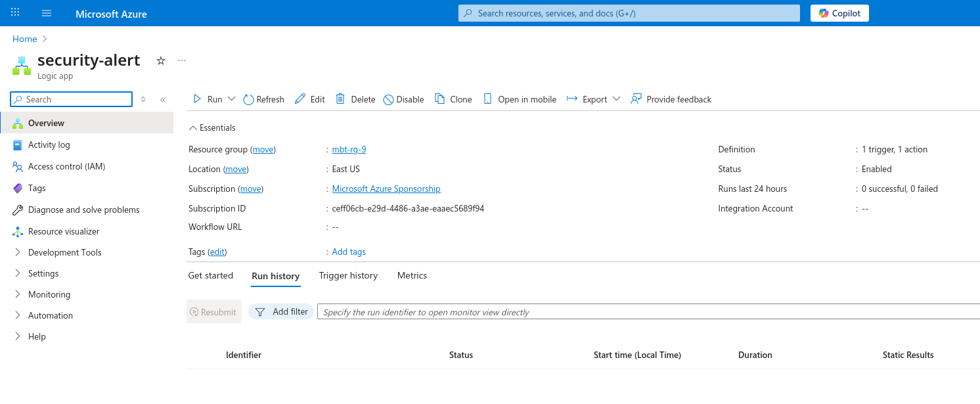Image resolution: width=980 pixels, height=404 pixels.
Task: Click the Subscription ID value
Action: pyautogui.click(x=408, y=209)
